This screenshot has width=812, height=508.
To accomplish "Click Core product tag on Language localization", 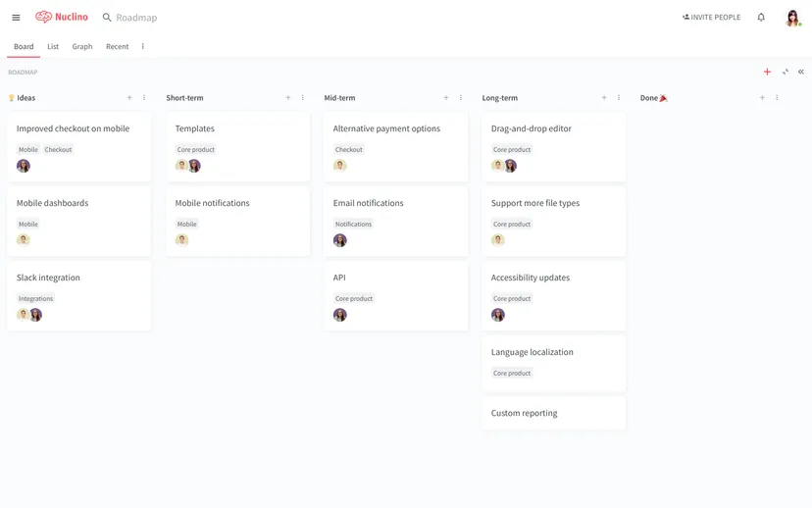I will [512, 374].
